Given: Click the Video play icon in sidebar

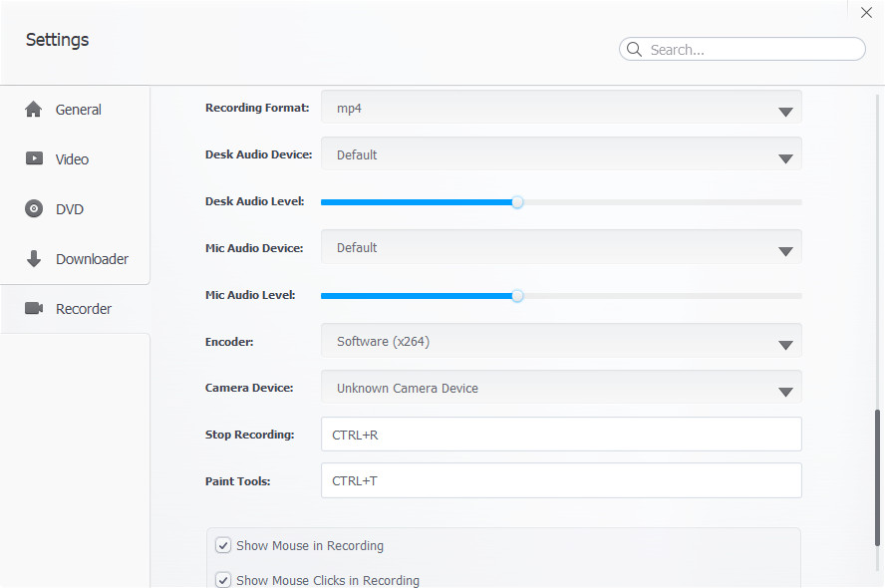Looking at the screenshot, I should point(34,158).
